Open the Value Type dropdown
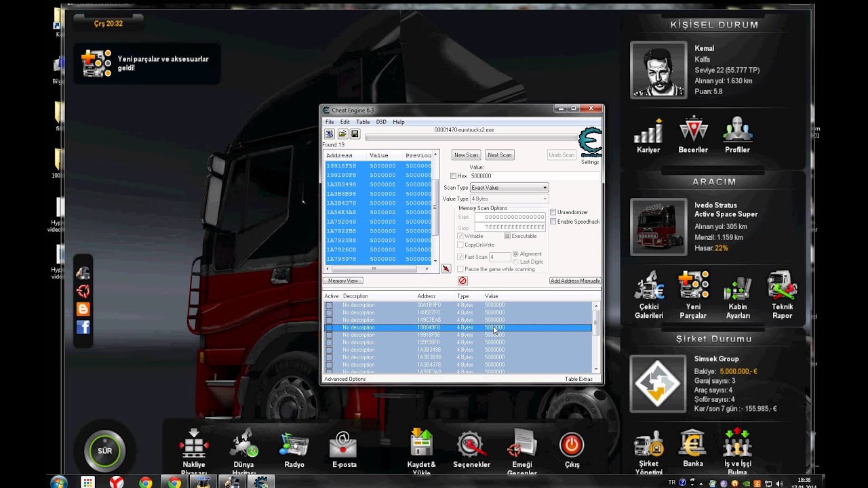 click(x=509, y=199)
